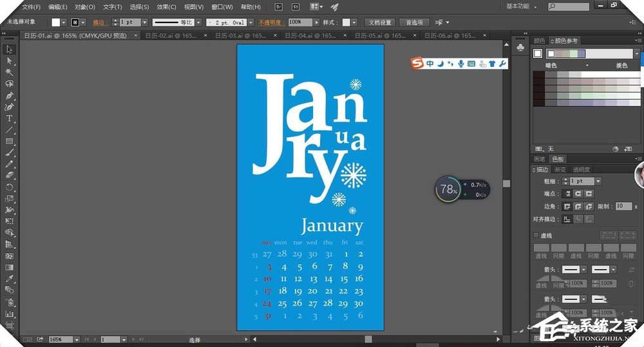This screenshot has height=347, width=644.
Task: Click the 样式 graphic style swatch
Action: tap(346, 23)
